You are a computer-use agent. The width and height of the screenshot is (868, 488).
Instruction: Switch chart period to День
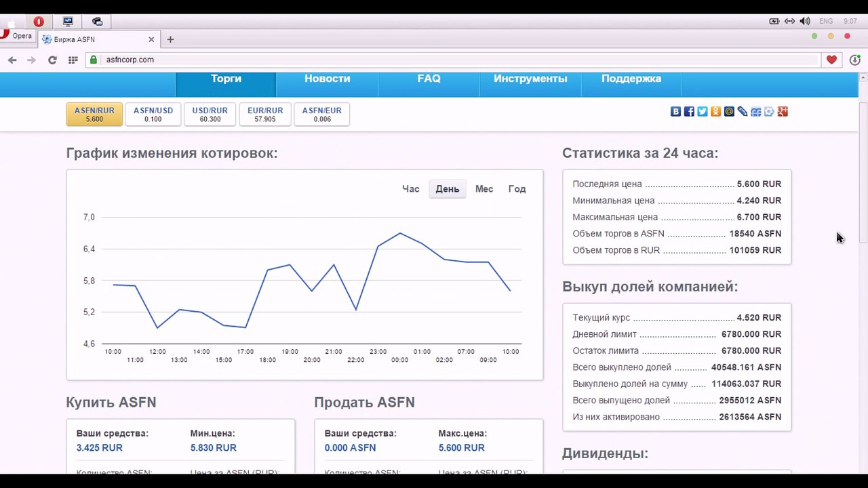click(448, 189)
